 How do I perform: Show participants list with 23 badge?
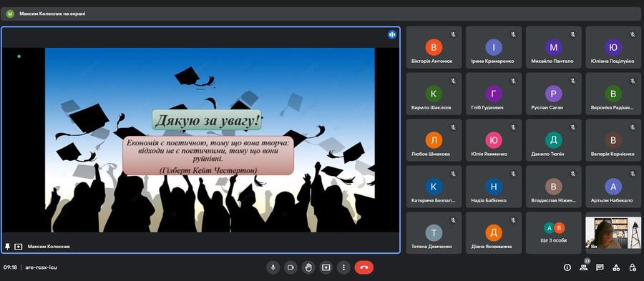[x=584, y=267]
